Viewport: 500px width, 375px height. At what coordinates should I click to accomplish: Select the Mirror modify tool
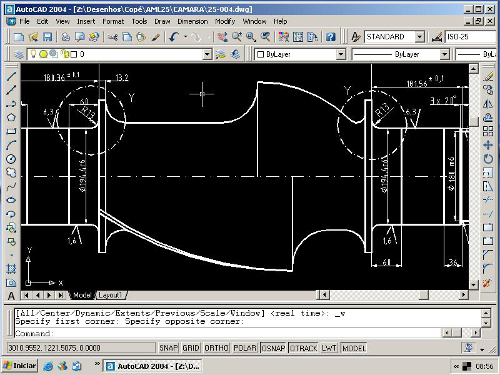coord(488,104)
